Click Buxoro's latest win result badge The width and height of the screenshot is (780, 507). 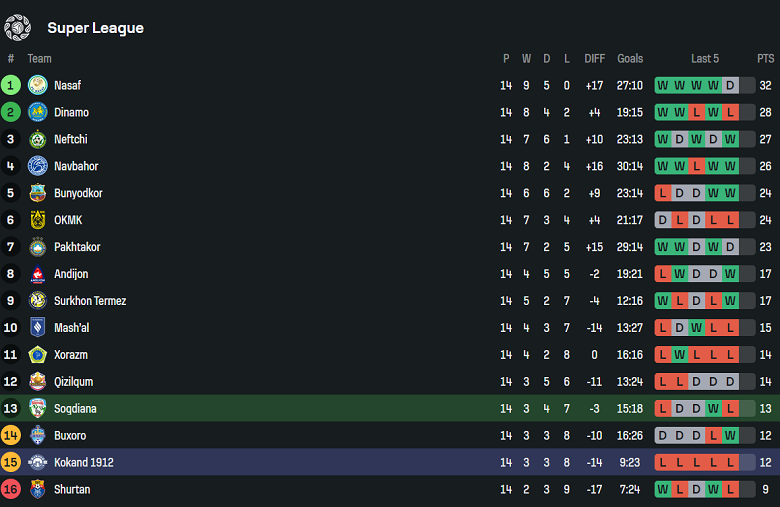[x=730, y=436]
